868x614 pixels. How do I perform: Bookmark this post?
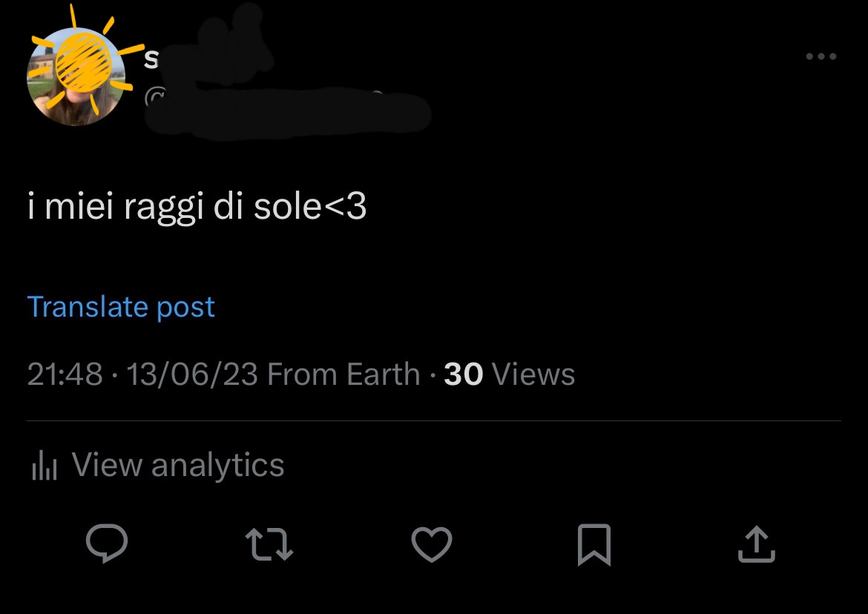point(594,545)
